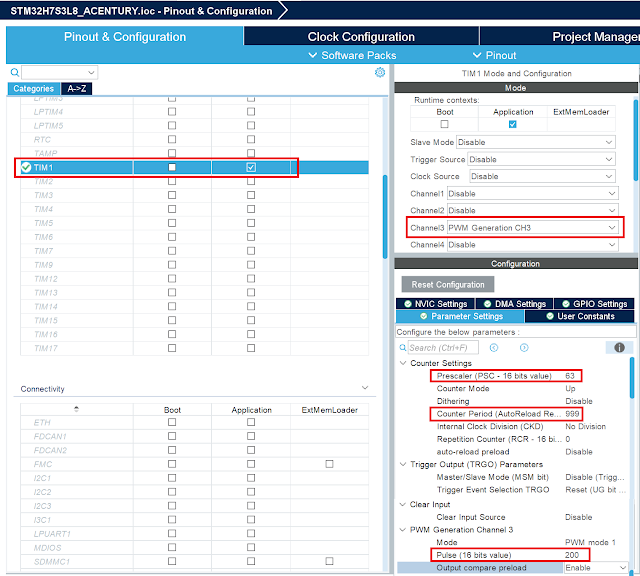Collapse the Connectivity category
640x576 pixels.
click(x=365, y=388)
